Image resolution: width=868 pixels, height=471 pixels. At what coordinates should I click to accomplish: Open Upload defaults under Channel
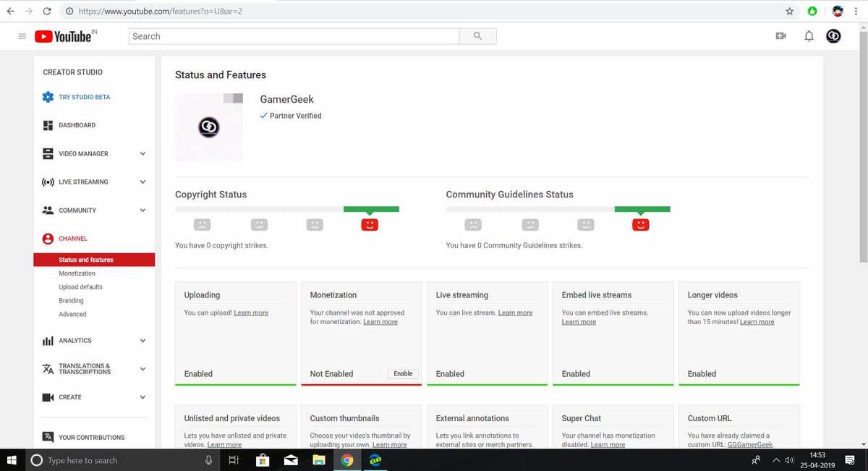point(80,287)
